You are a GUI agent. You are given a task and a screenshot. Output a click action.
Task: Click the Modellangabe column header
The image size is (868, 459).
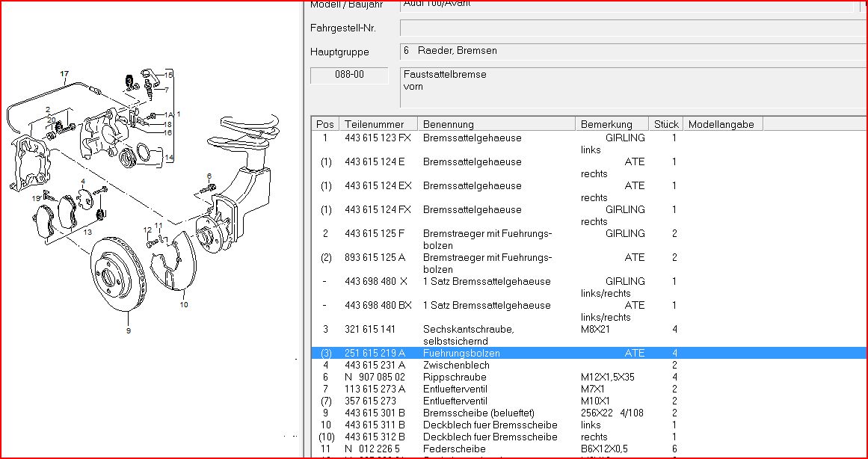(x=721, y=124)
